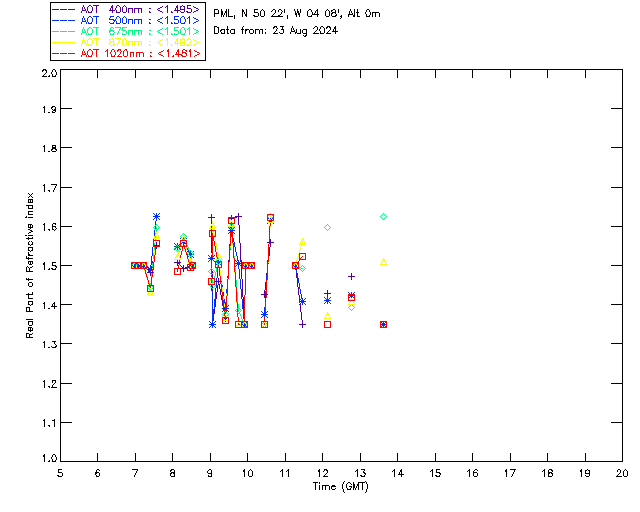Click the y-axis tick label 1.0
640x512 pixels.
pos(49,458)
